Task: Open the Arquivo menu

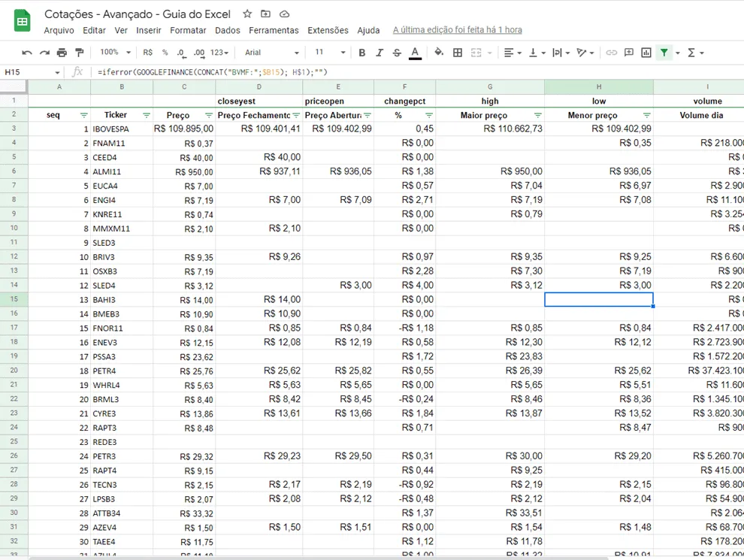Action: tap(59, 30)
